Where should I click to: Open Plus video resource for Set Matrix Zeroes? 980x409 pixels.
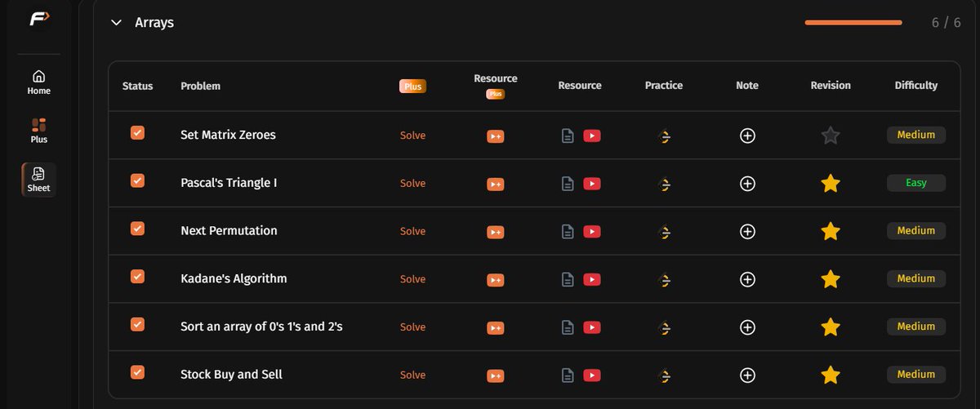coord(495,136)
